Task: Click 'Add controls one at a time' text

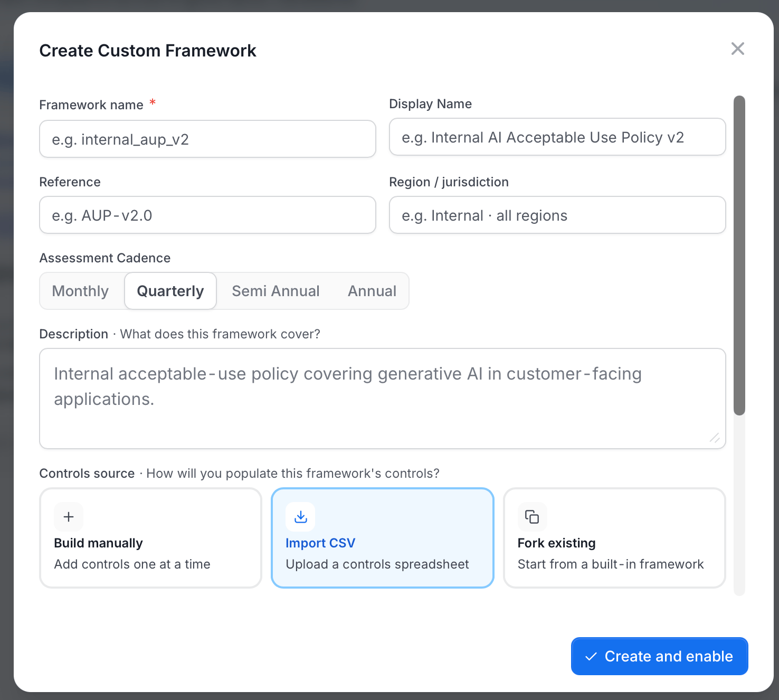Action: click(x=132, y=564)
